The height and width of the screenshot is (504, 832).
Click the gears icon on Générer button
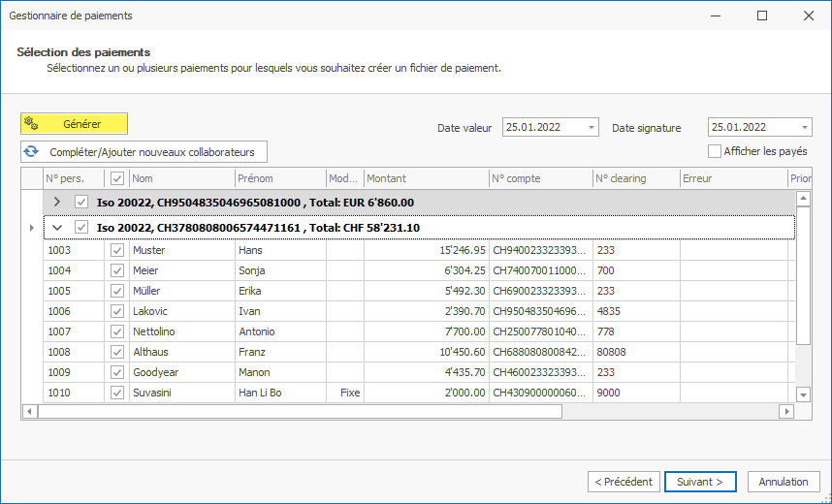click(x=31, y=124)
